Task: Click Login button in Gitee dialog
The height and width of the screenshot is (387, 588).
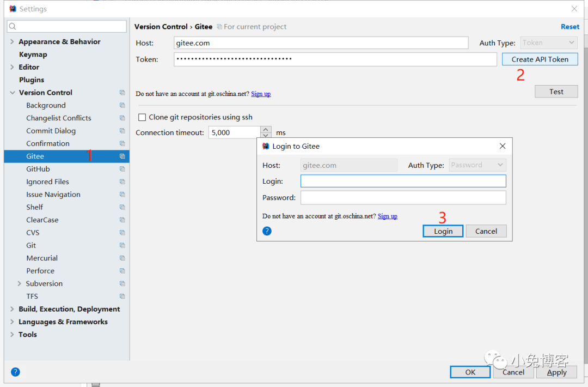Action: click(443, 231)
